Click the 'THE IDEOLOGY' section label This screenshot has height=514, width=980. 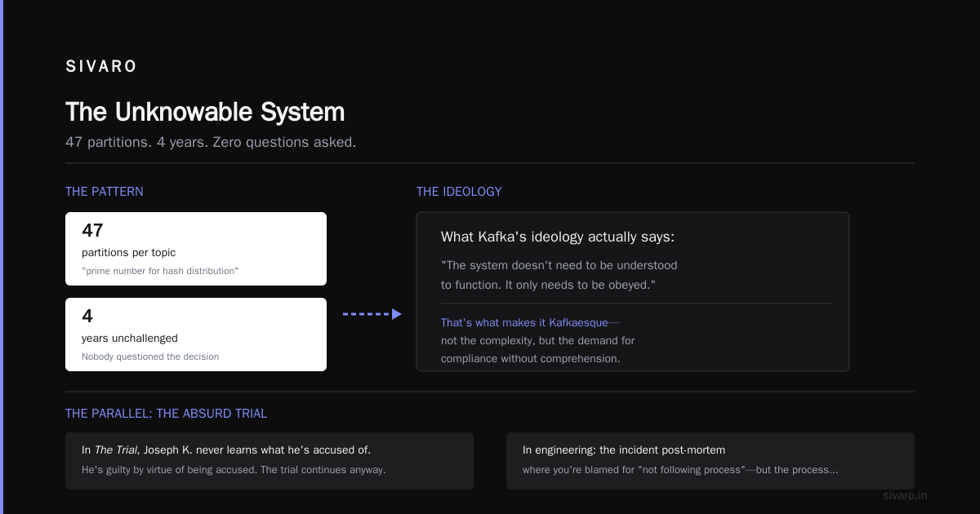[459, 192]
